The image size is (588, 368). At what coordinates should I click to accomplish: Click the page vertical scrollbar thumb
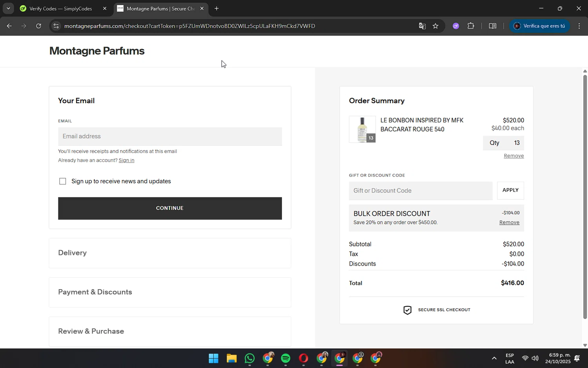click(x=585, y=196)
